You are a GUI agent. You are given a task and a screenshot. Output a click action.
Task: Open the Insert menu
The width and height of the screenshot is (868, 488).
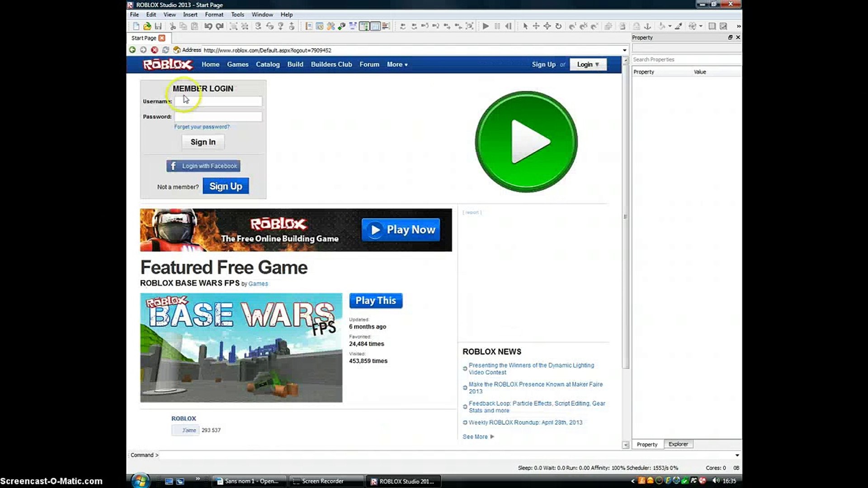(190, 14)
